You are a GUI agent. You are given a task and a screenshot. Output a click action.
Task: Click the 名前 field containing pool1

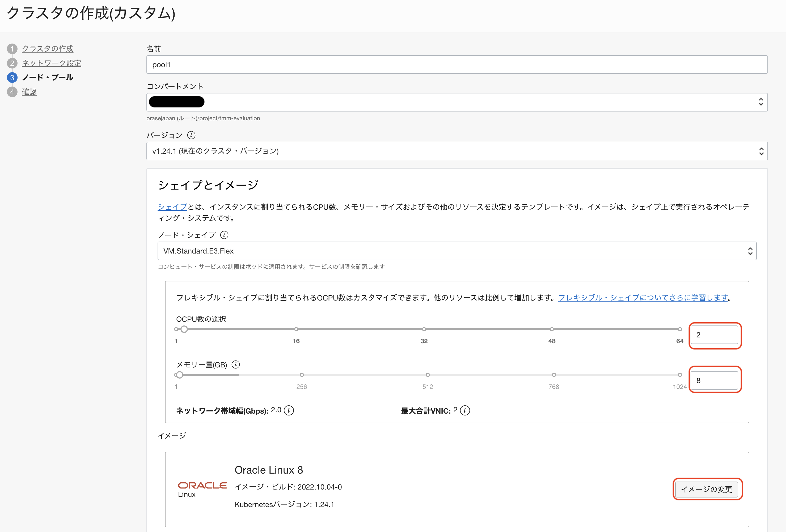tap(457, 65)
